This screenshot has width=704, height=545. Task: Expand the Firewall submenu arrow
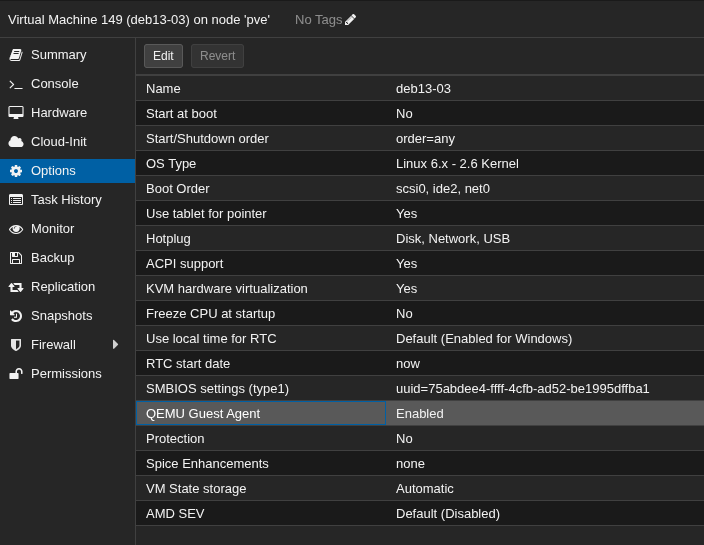tap(115, 345)
